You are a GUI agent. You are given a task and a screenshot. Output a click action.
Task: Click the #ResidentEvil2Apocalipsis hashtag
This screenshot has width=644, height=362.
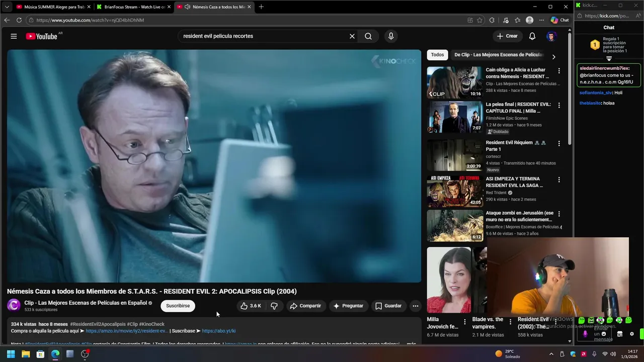(98, 324)
